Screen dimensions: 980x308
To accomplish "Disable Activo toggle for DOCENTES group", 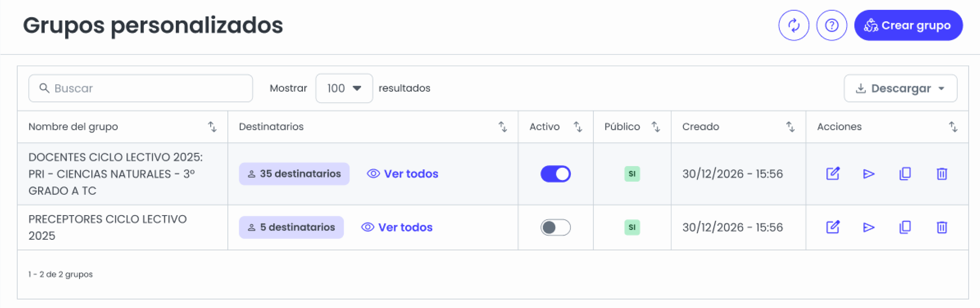I will click(x=555, y=174).
